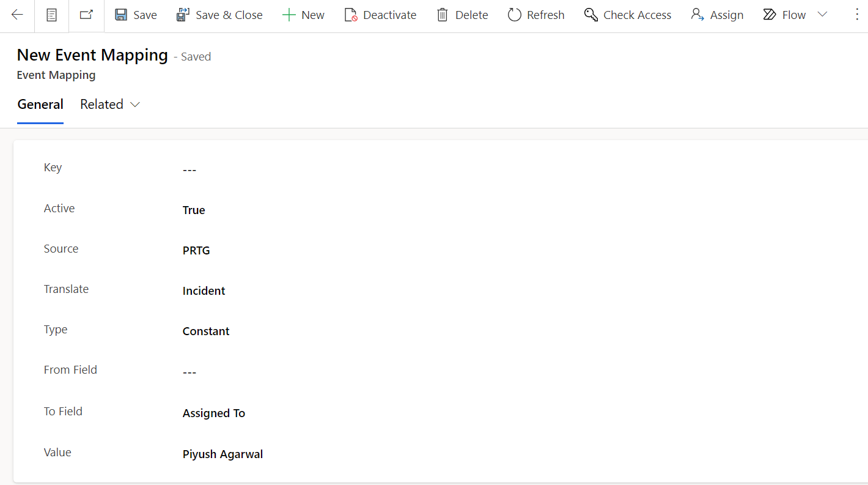Assign the record to someone
Image resolution: width=868 pixels, height=485 pixels.
(718, 15)
